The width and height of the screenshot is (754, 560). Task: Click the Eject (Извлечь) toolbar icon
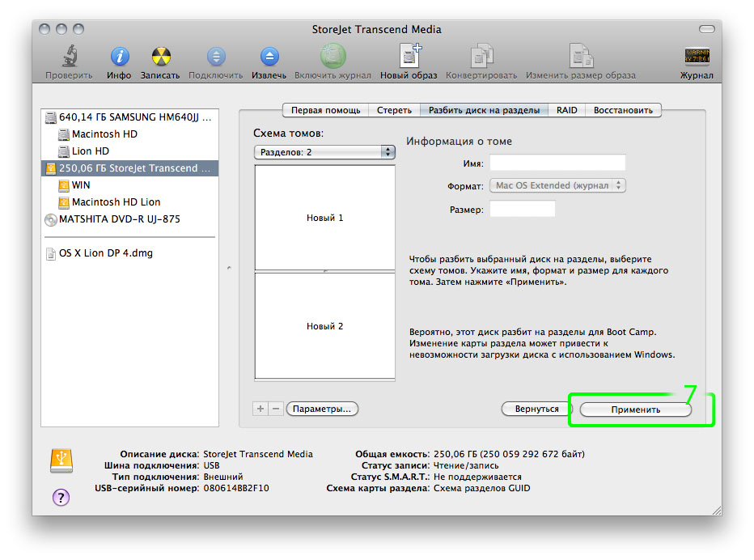pyautogui.click(x=269, y=57)
